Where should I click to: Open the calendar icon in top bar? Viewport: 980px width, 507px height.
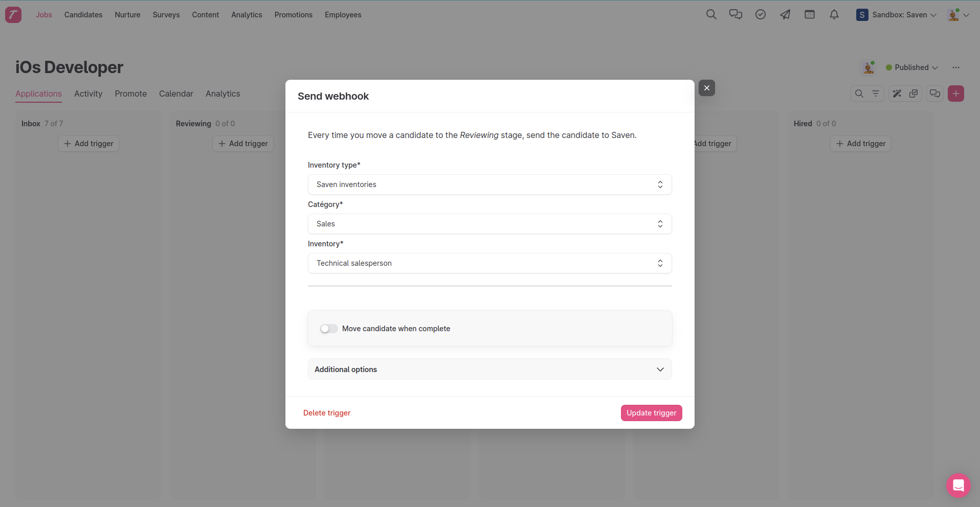pos(810,15)
